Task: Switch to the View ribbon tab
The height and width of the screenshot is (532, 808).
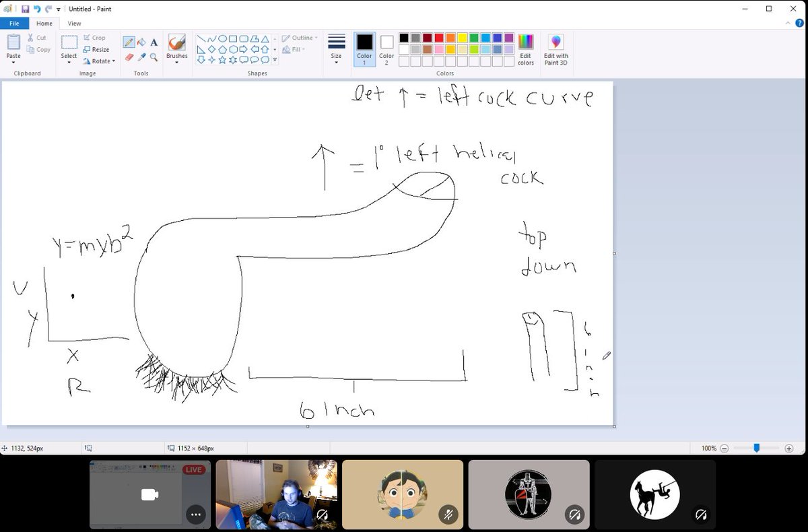Action: tap(74, 22)
